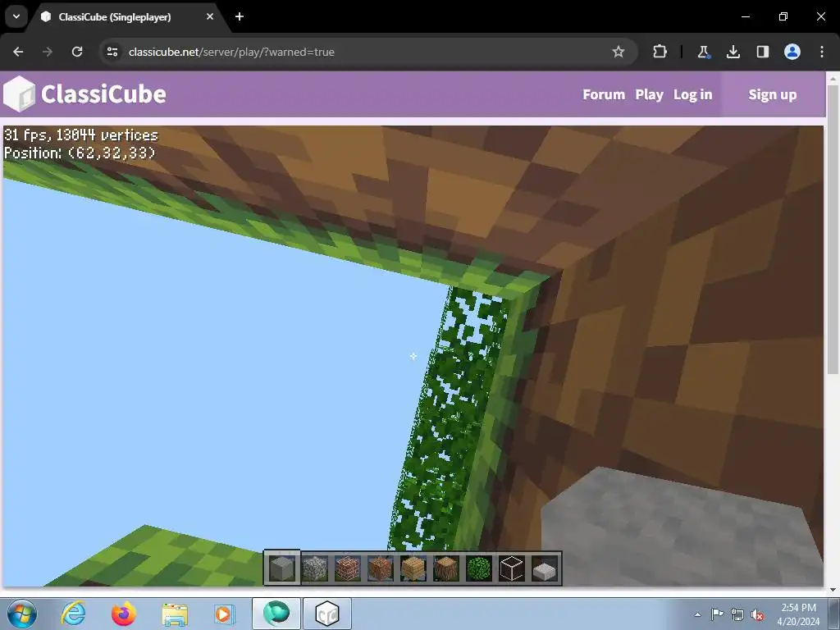Launch Internet Explorer from the taskbar
The width and height of the screenshot is (840, 630).
pyautogui.click(x=73, y=614)
